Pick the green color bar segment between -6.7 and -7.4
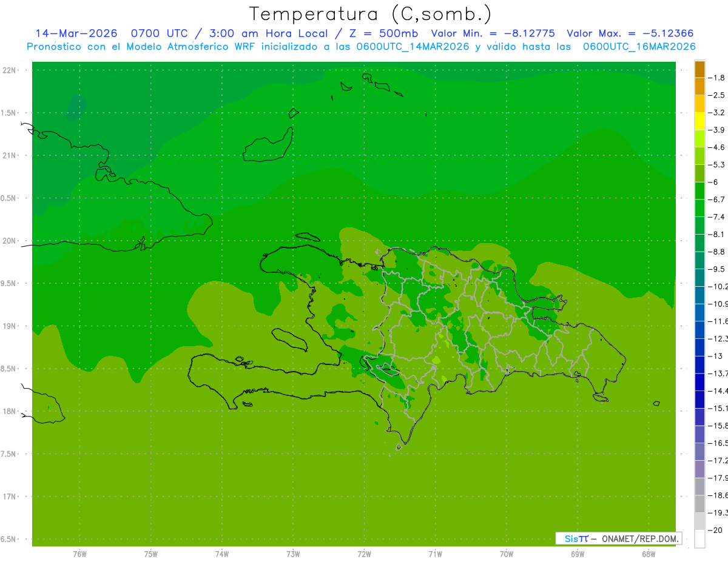Viewport: 728px width, 562px height. [699, 208]
